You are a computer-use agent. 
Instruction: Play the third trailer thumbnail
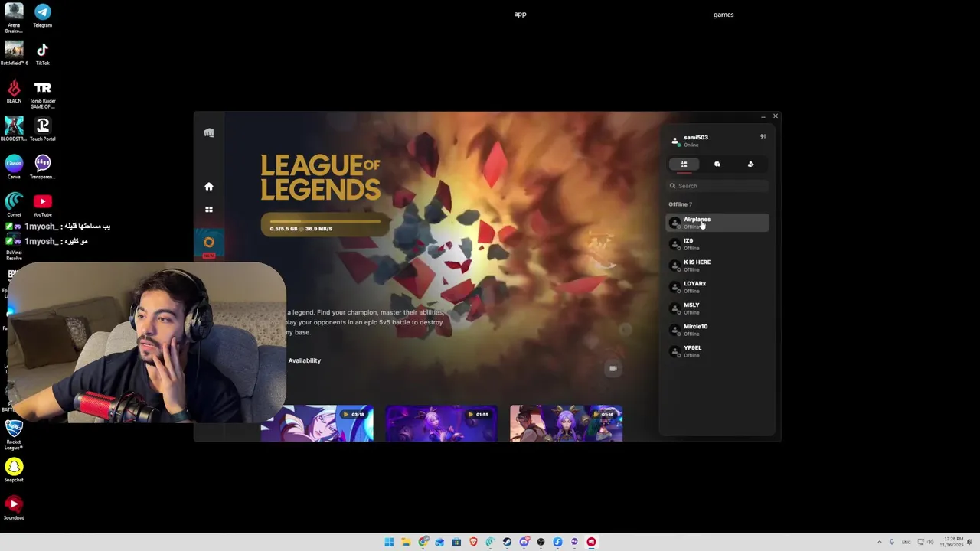point(566,423)
